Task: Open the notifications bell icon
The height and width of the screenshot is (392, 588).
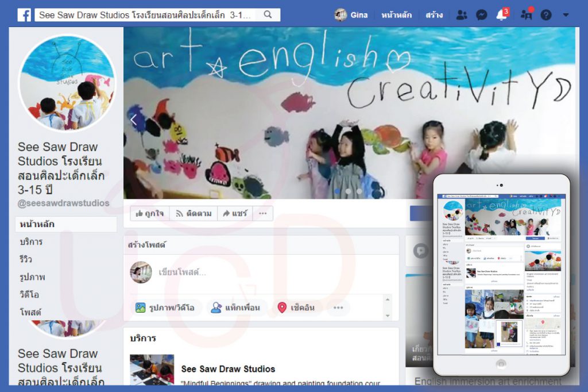Action: tap(501, 15)
